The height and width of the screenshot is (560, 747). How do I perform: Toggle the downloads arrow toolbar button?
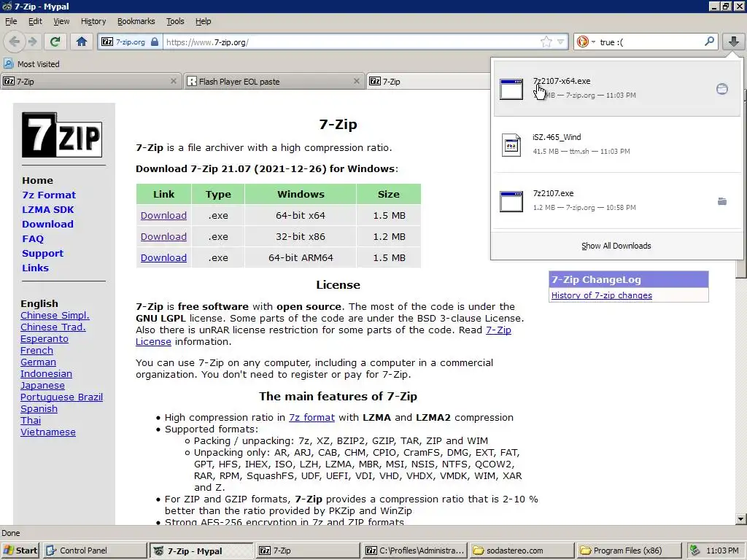point(733,42)
